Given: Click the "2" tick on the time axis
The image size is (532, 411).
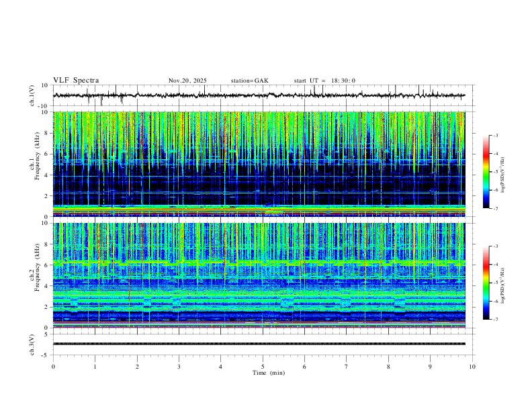Looking at the screenshot, I should tap(137, 367).
